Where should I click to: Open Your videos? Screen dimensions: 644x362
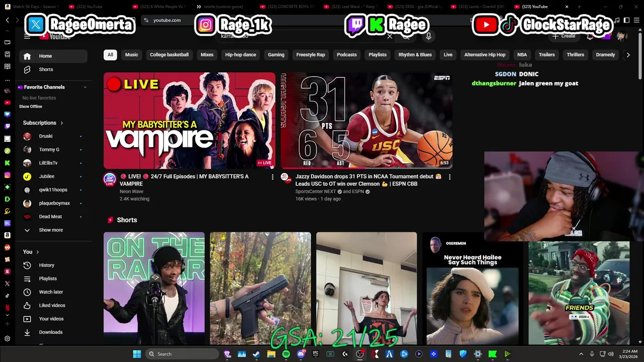click(x=53, y=319)
